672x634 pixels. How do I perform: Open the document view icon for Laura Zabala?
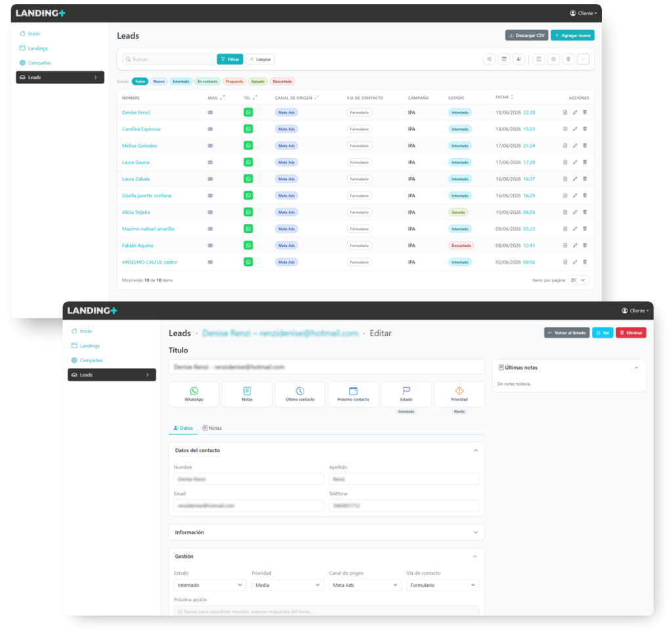[x=565, y=179]
